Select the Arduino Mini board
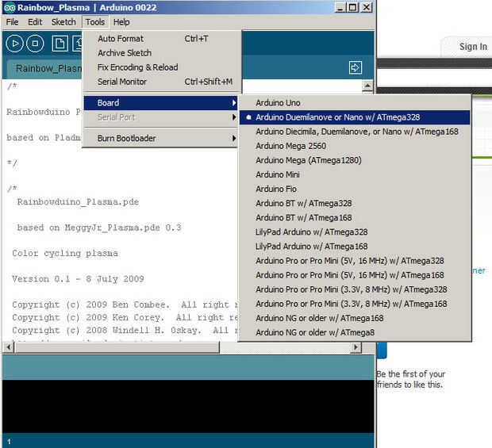 point(355,174)
